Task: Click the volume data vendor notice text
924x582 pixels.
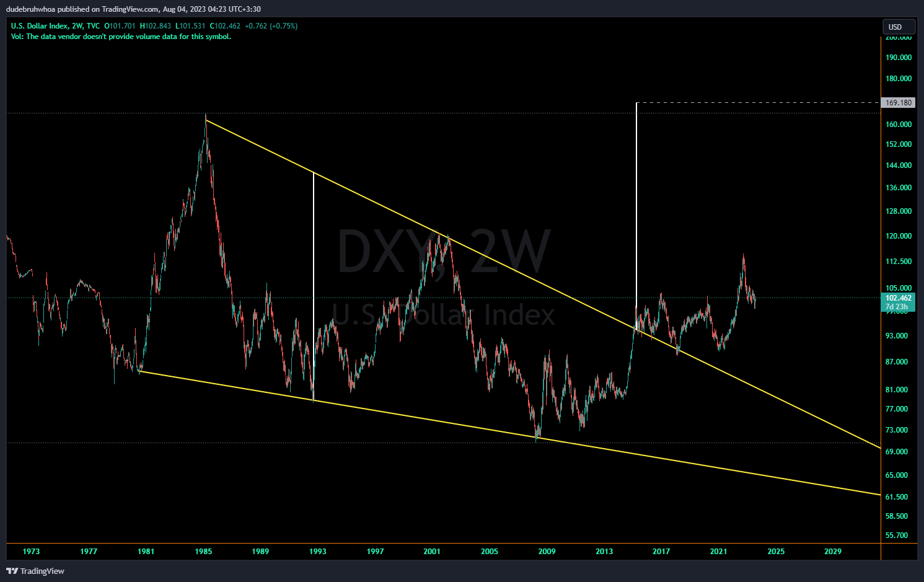Action: [x=121, y=37]
